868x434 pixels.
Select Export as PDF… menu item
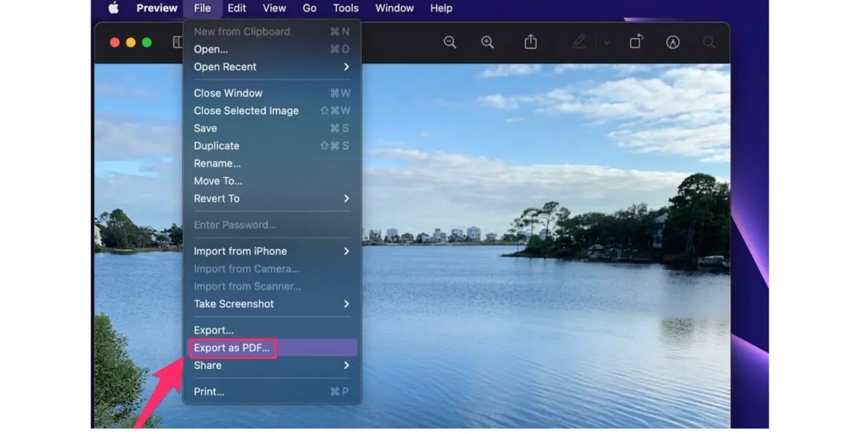point(231,348)
